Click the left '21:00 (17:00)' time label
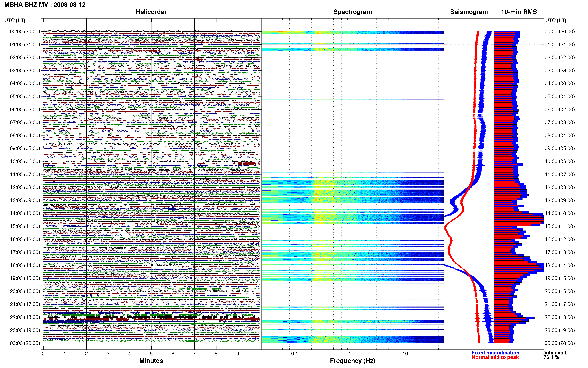 point(25,304)
